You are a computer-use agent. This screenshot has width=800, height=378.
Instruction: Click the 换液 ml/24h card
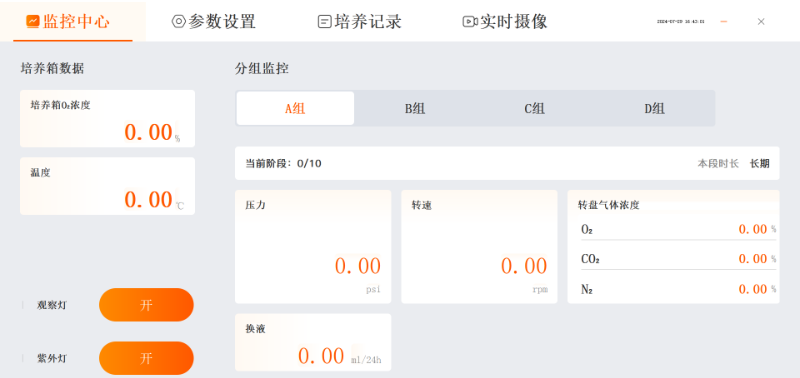pyautogui.click(x=313, y=342)
